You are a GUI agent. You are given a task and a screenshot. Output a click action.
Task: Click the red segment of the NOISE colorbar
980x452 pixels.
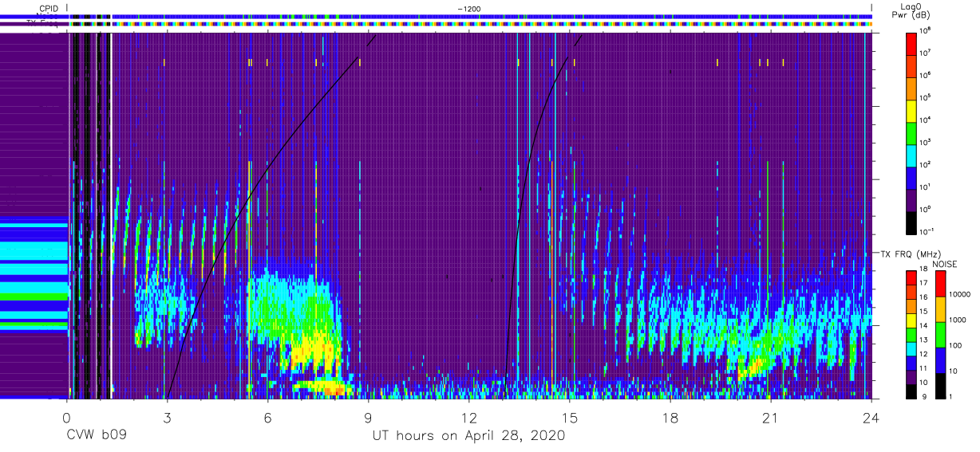click(x=941, y=284)
